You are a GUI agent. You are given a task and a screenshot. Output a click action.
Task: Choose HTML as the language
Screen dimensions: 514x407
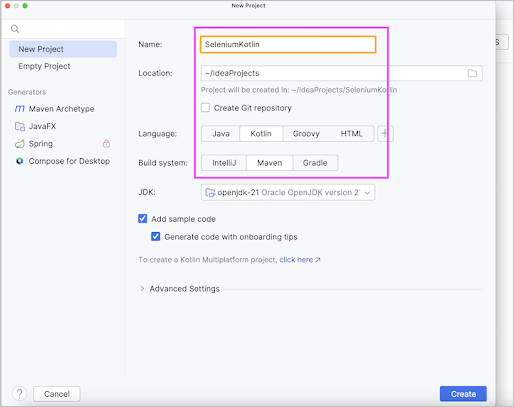(x=351, y=134)
